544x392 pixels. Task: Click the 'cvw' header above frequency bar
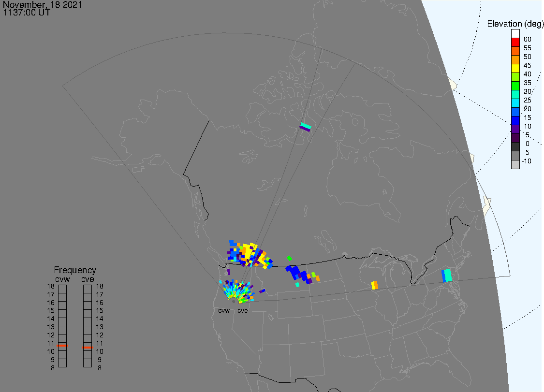pyautogui.click(x=62, y=279)
